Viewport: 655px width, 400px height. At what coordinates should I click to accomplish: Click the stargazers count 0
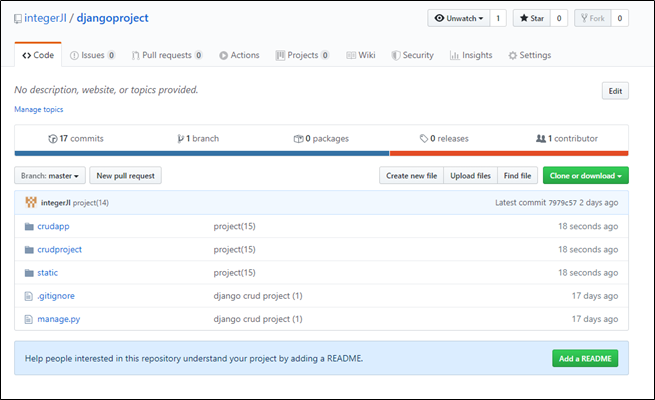pyautogui.click(x=559, y=18)
